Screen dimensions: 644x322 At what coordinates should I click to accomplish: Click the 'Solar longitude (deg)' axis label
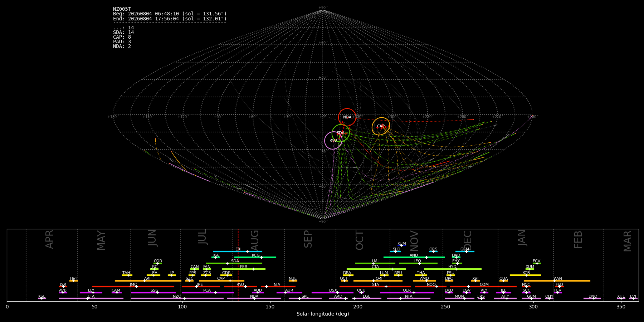323,314
